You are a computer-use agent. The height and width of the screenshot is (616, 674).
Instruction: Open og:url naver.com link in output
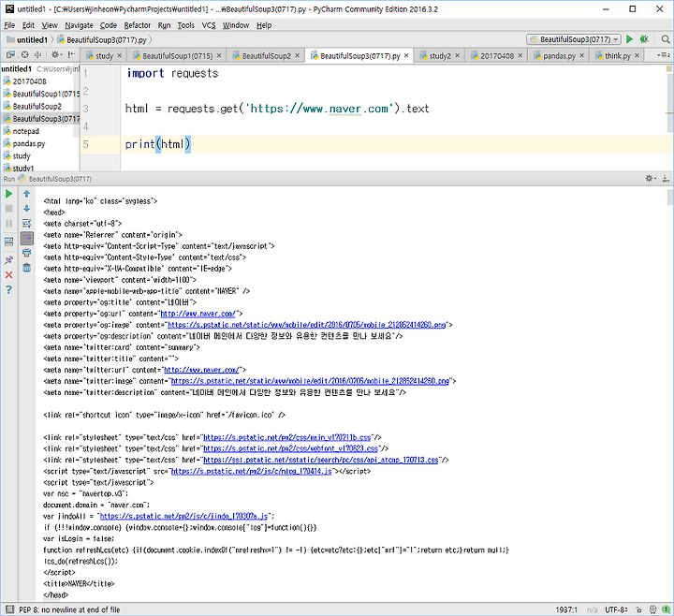tap(198, 314)
